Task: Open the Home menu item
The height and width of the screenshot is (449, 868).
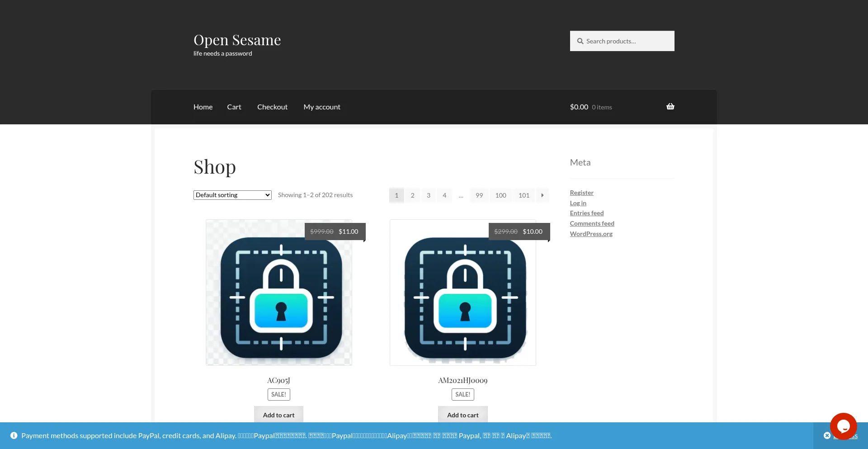Action: coord(203,107)
